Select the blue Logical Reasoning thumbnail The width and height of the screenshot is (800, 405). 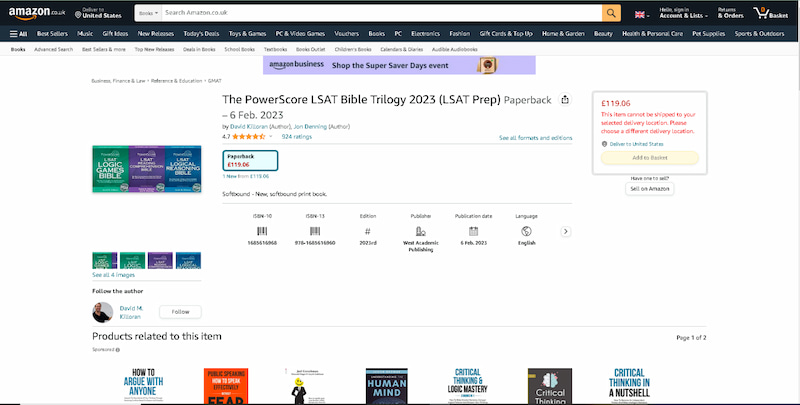click(188, 261)
